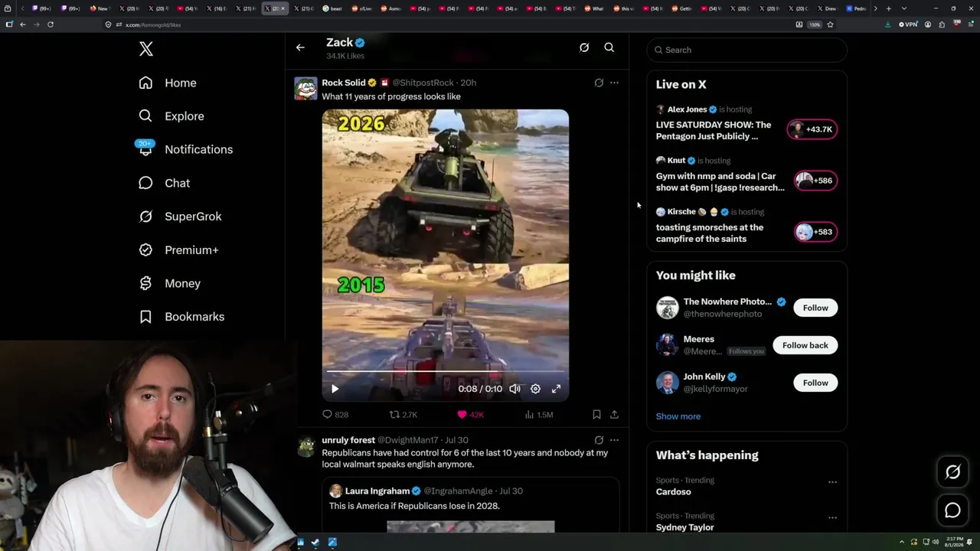Image resolution: width=980 pixels, height=551 pixels.
Task: Click the Grok icon on Rock Solid's post
Action: [x=599, y=83]
